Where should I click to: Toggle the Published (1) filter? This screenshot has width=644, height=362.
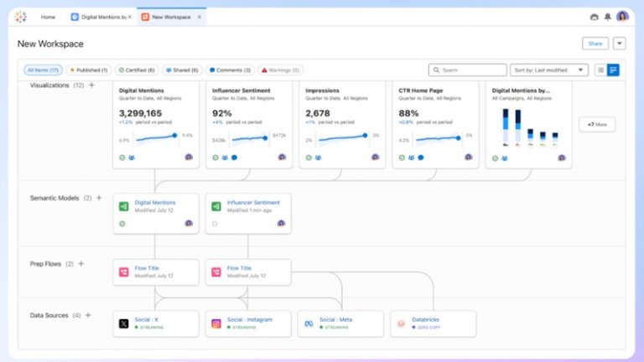point(89,70)
